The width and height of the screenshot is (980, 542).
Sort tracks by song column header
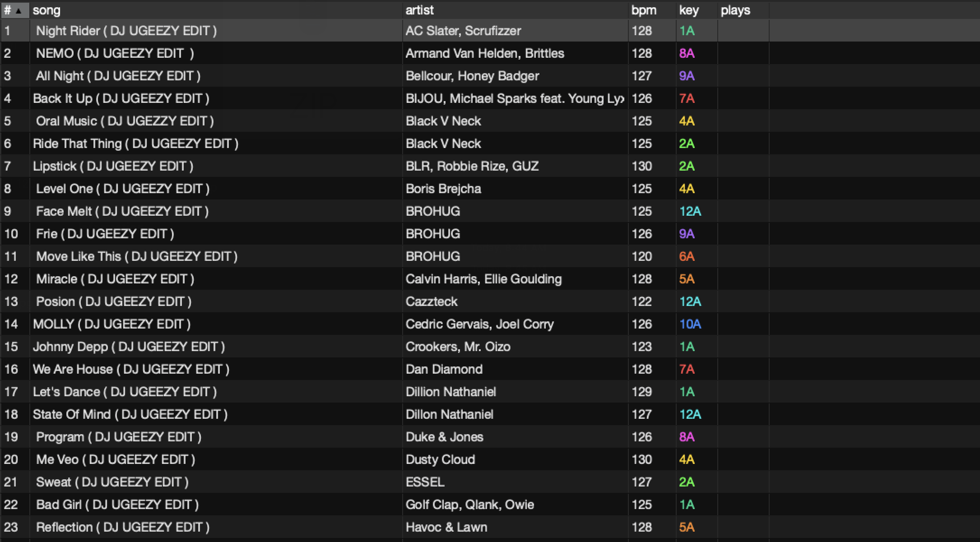tap(46, 10)
